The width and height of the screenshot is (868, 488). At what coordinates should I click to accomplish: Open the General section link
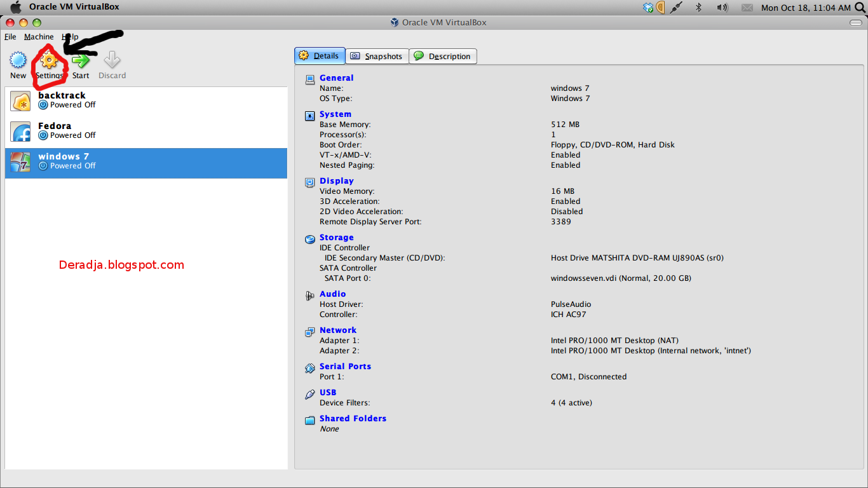(x=337, y=78)
